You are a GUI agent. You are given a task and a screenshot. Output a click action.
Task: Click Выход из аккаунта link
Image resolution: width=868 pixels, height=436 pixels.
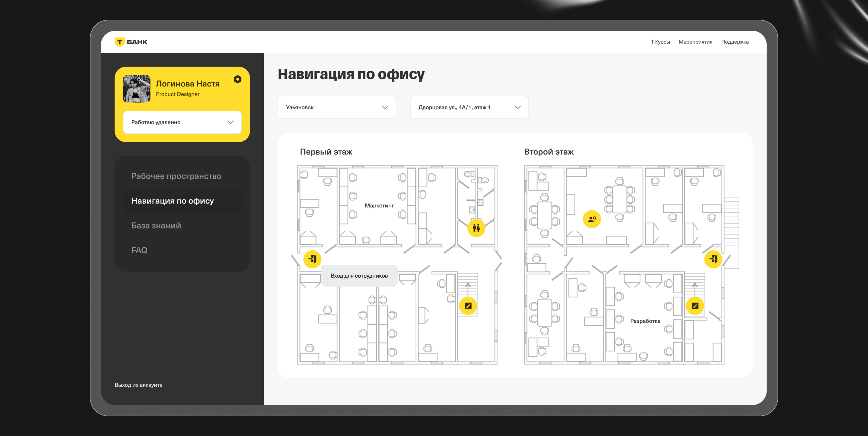click(138, 385)
